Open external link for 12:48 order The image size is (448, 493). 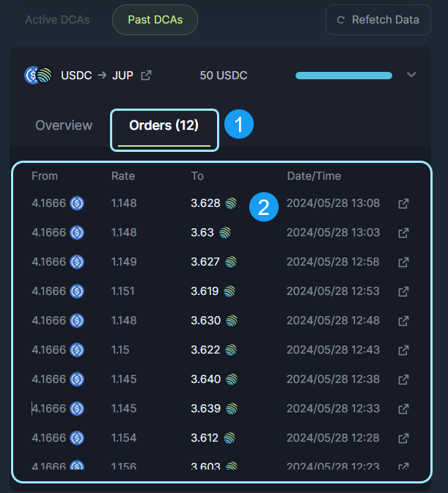403,321
